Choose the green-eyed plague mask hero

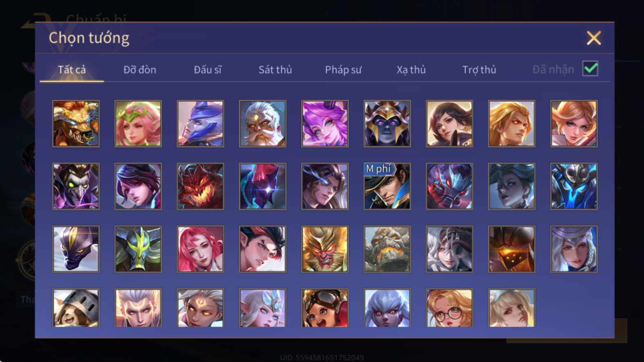(76, 186)
